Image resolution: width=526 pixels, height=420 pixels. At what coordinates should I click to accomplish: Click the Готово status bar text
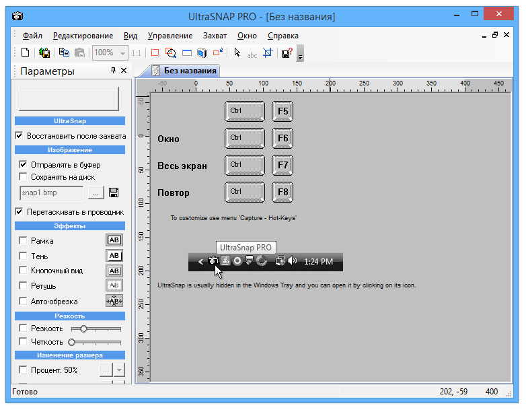25,392
